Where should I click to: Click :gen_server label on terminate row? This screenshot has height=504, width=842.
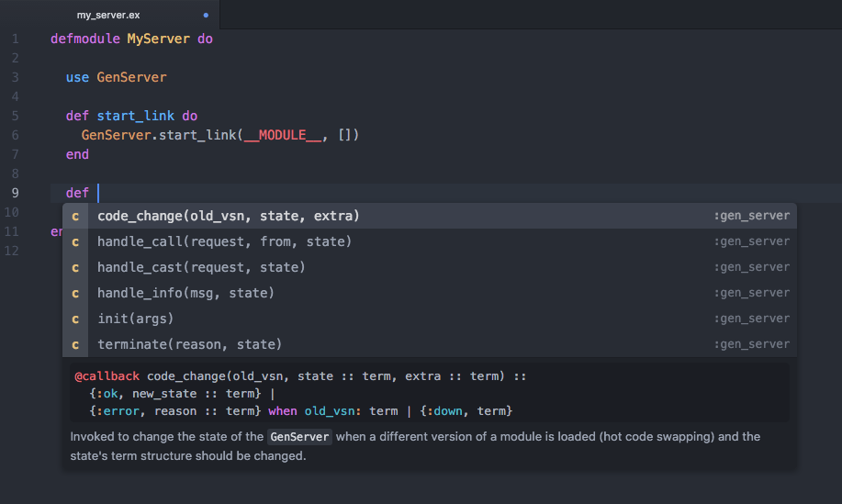tap(752, 344)
